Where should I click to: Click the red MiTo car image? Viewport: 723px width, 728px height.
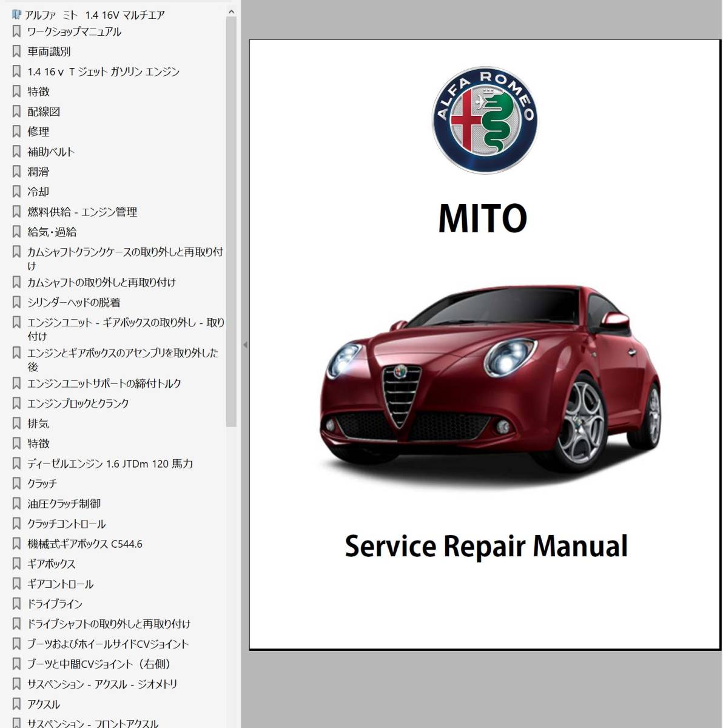[490, 379]
